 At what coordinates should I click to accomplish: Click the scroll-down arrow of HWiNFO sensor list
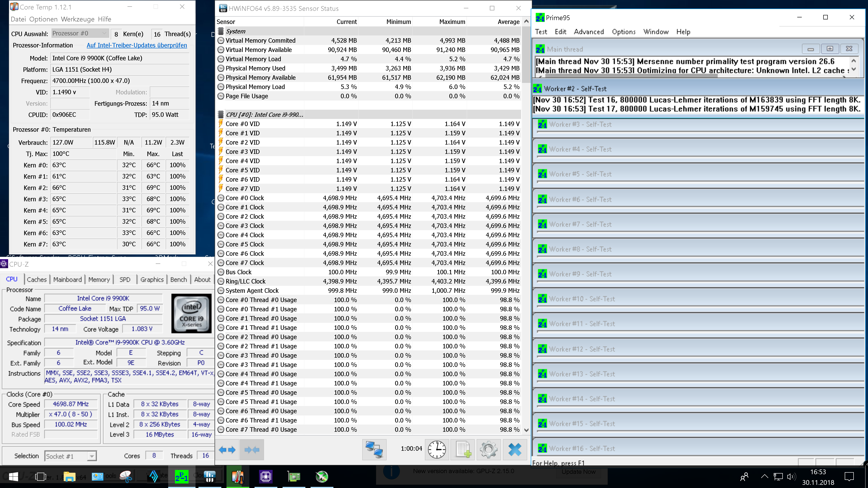pyautogui.click(x=526, y=430)
